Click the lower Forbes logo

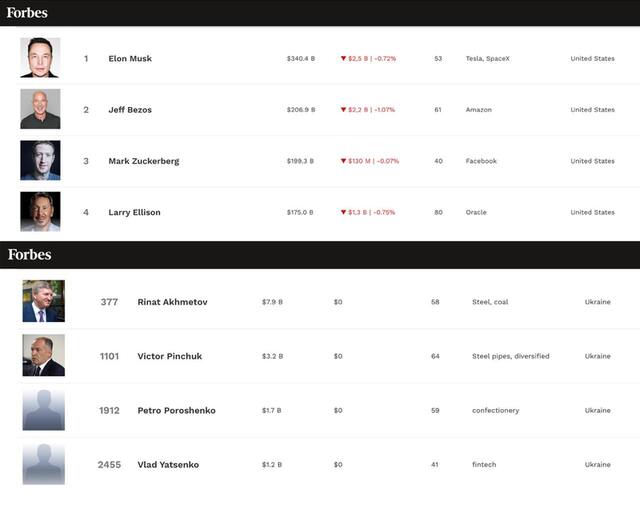pyautogui.click(x=30, y=254)
